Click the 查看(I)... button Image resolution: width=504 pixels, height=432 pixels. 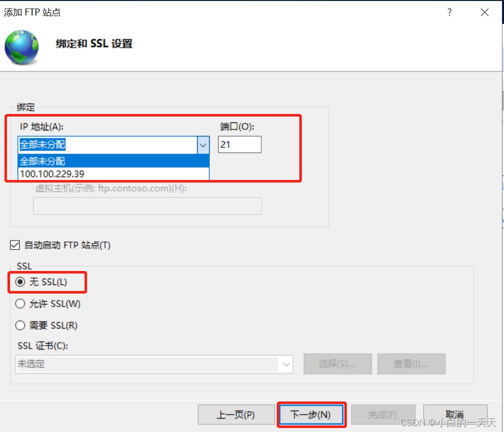[411, 364]
